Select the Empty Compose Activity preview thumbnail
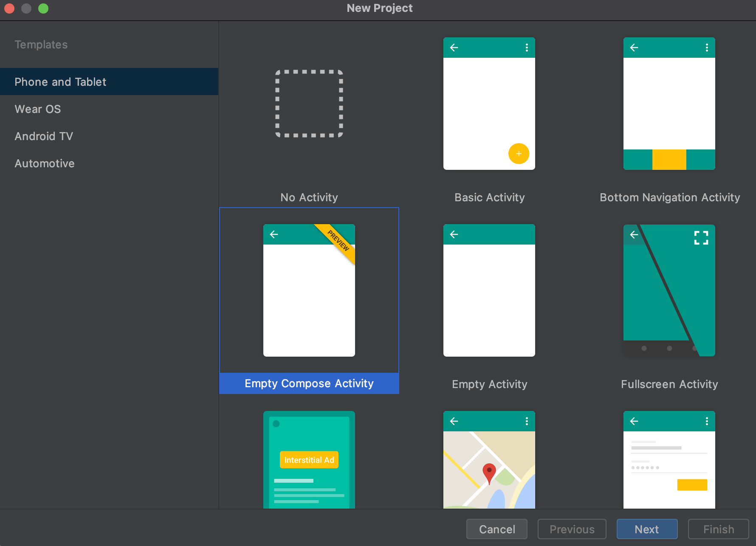 click(x=309, y=290)
